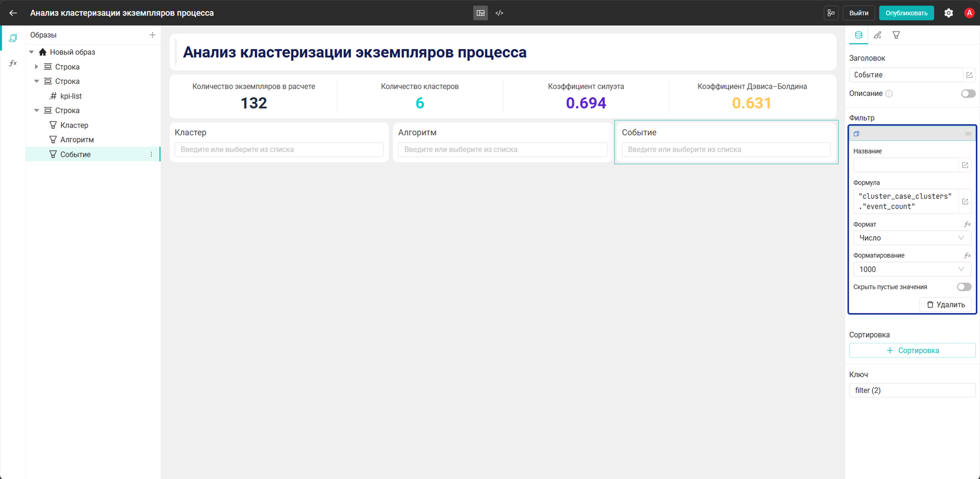Click the fx icon next to Форматирование
The image size is (980, 479).
tap(967, 256)
